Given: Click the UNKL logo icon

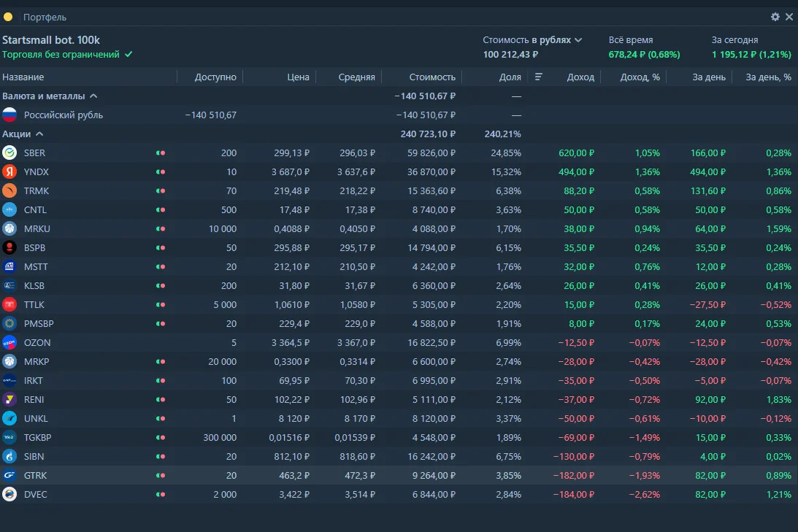Looking at the screenshot, I should pyautogui.click(x=9, y=419).
